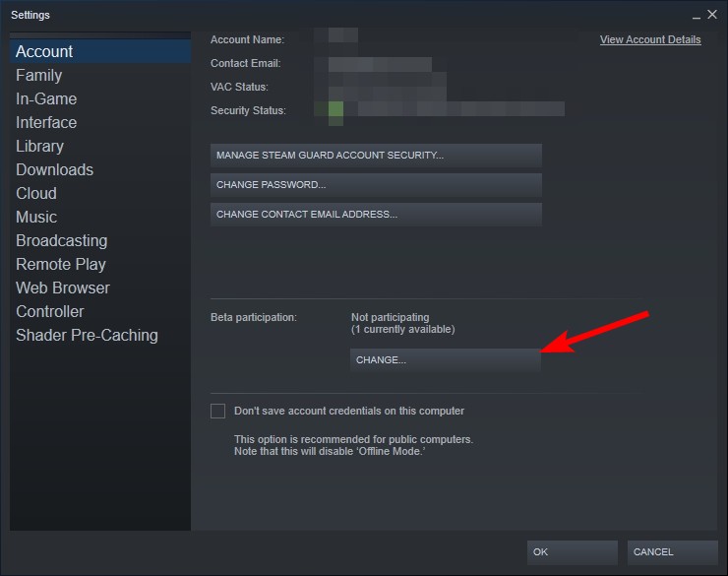Select the In-Game settings category
Image resolution: width=728 pixels, height=576 pixels.
tap(46, 98)
